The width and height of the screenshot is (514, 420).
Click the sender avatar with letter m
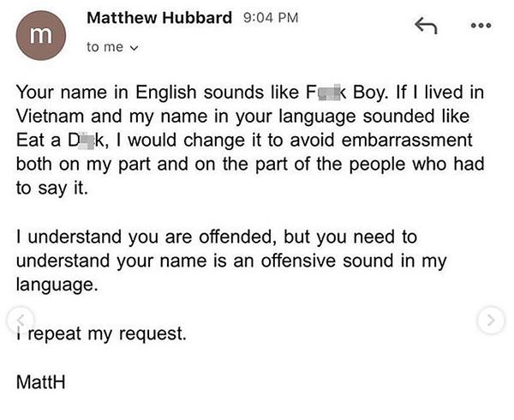click(40, 37)
